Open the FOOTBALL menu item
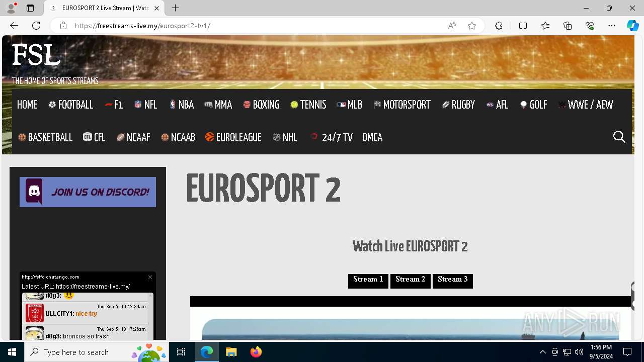644x362 pixels. 71,105
